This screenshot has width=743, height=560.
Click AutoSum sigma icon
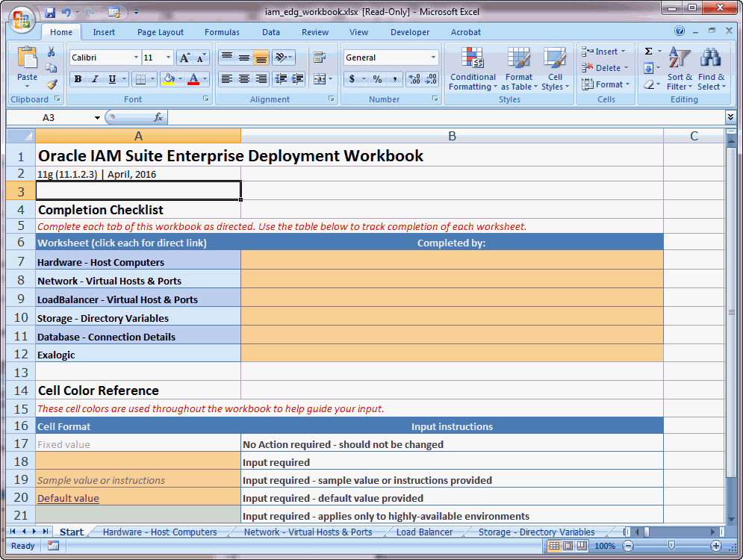[x=649, y=52]
